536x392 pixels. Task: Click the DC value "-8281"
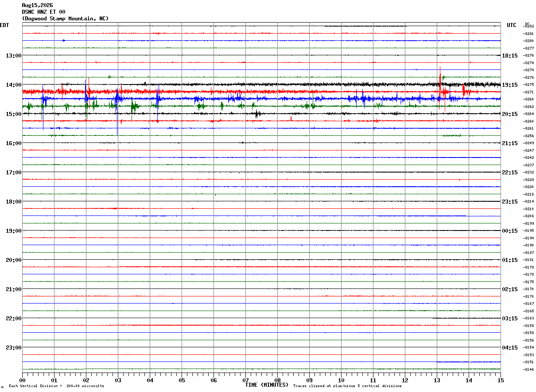coord(529,34)
